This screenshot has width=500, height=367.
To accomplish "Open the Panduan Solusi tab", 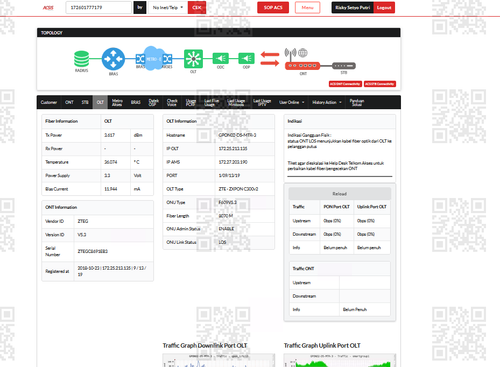I will [357, 102].
